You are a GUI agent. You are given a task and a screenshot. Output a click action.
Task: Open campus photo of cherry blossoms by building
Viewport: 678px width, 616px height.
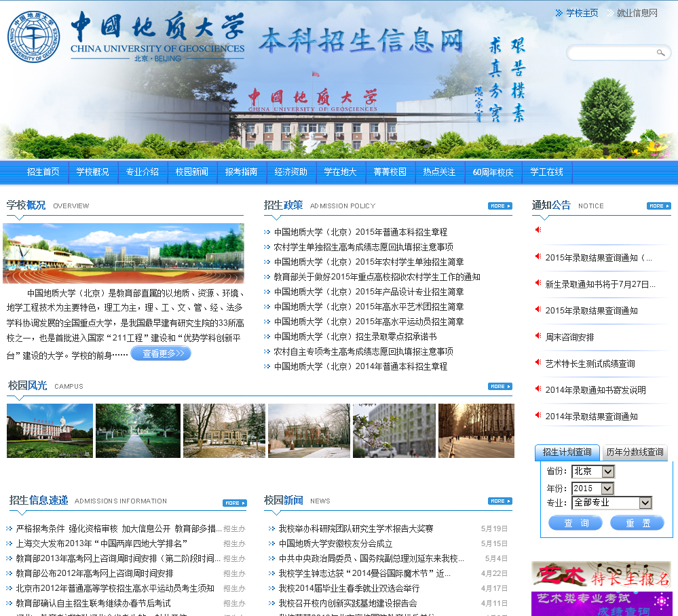[394, 431]
